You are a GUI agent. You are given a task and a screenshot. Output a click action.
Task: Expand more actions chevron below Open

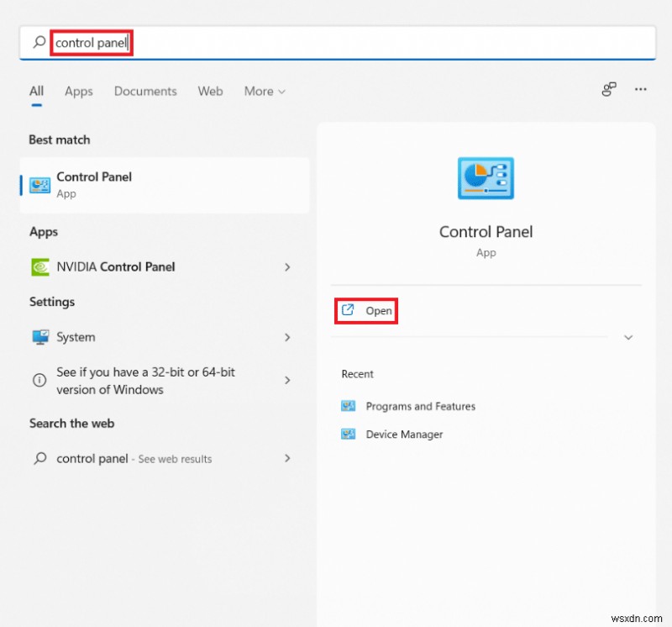tap(628, 337)
